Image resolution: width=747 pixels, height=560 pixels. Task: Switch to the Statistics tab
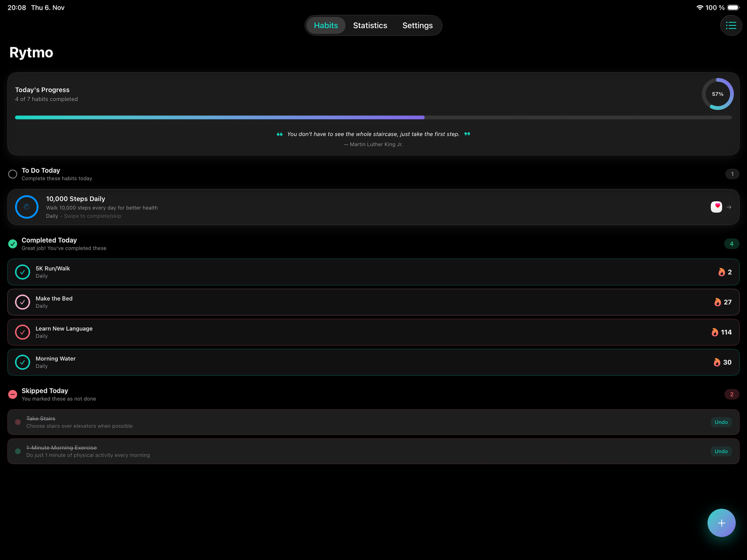click(x=370, y=25)
